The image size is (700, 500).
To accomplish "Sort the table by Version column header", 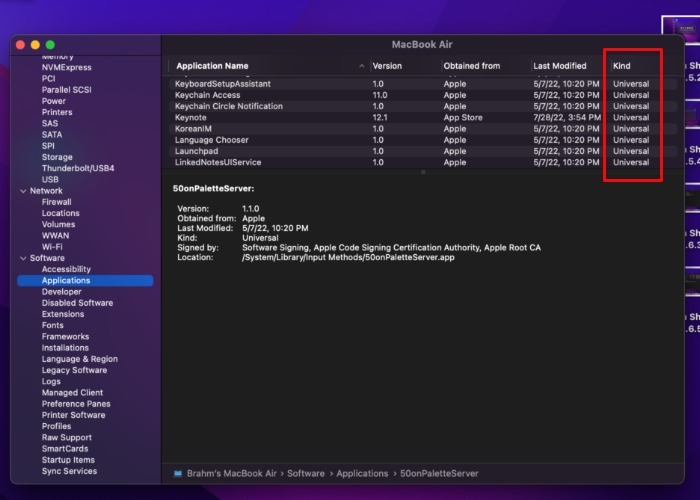I will (387, 66).
